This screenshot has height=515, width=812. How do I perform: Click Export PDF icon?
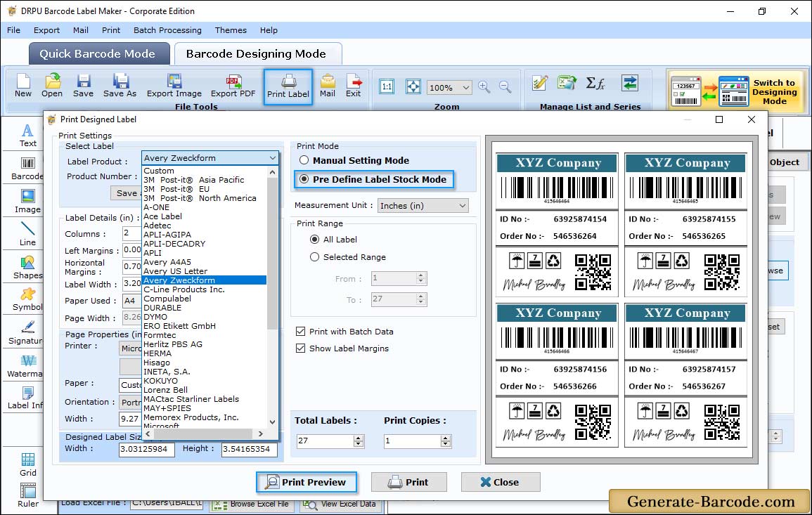[x=233, y=86]
